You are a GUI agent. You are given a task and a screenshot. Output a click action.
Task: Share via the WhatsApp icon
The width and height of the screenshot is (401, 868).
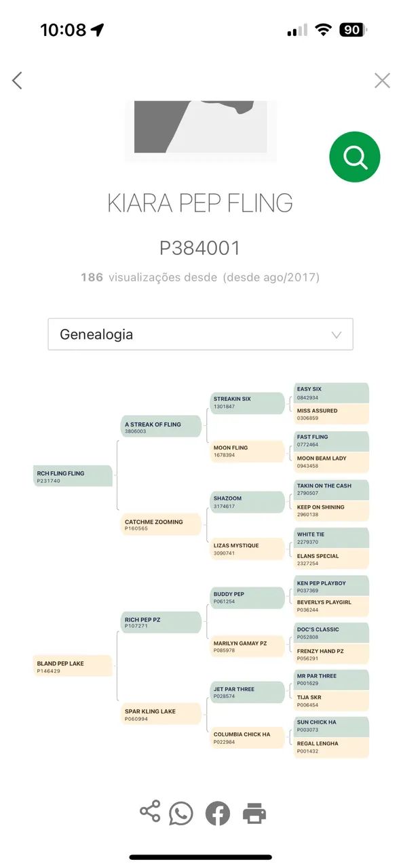point(182,812)
